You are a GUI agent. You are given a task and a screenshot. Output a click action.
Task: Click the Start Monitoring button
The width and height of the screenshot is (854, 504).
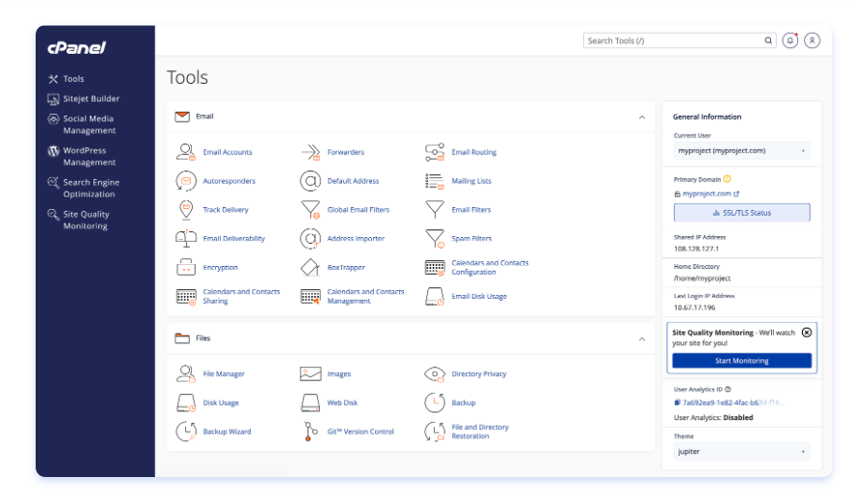click(x=742, y=360)
